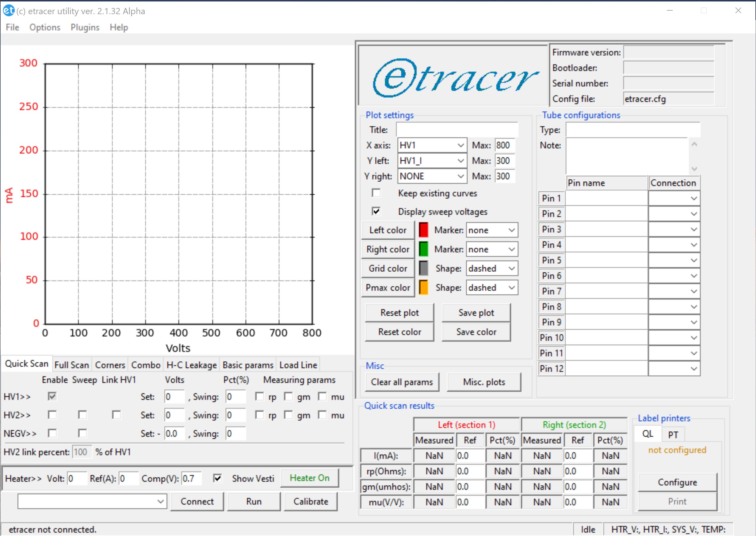
Task: Click the Heater On button
Action: click(309, 478)
